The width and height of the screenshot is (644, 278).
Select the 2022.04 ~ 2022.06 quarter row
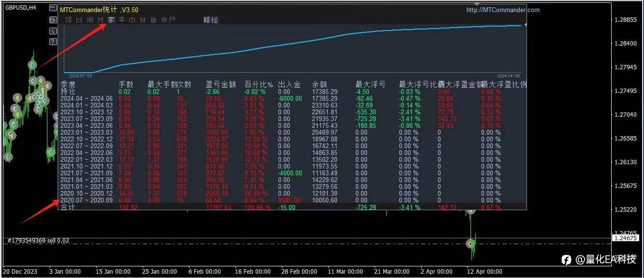pos(292,153)
